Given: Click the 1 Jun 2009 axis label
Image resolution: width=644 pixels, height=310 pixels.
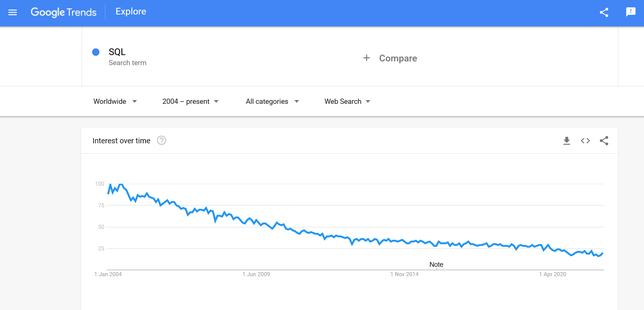Looking at the screenshot, I should [x=256, y=274].
